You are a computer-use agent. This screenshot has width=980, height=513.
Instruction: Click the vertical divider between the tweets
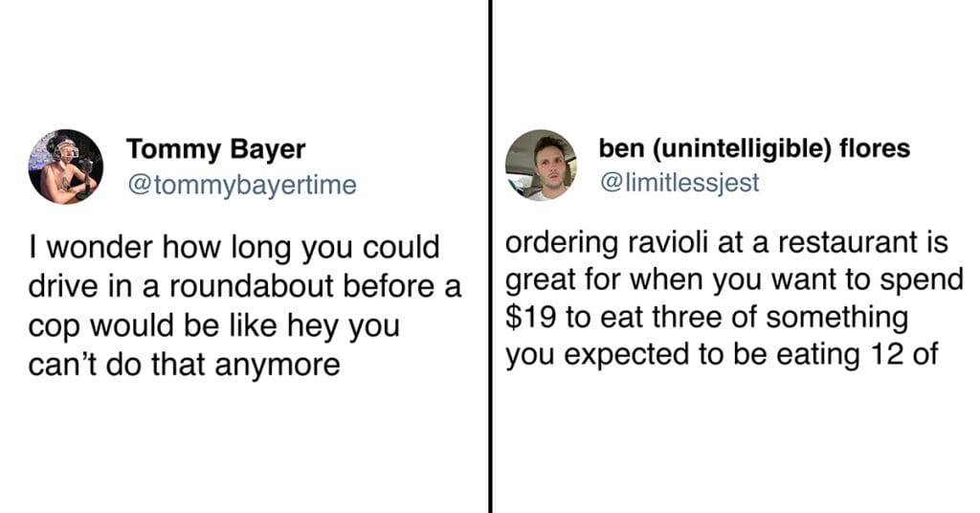pos(491,256)
